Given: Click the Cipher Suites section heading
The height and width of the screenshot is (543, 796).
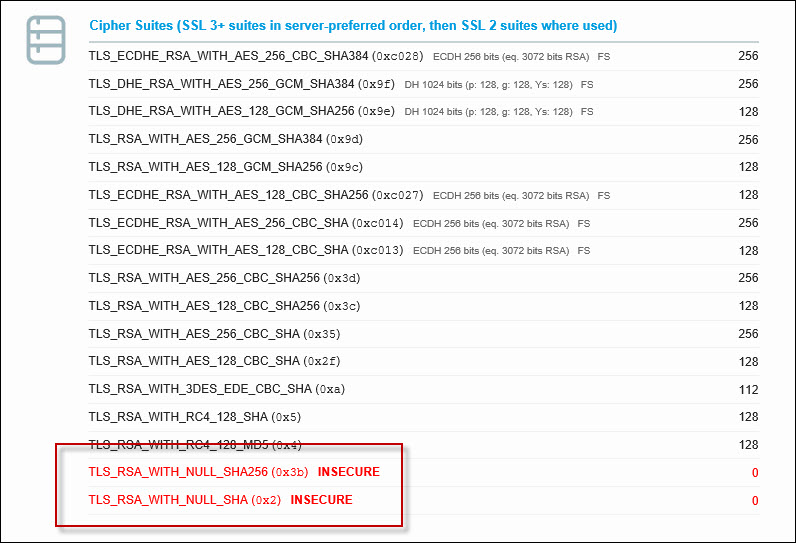Looking at the screenshot, I should click(353, 25).
